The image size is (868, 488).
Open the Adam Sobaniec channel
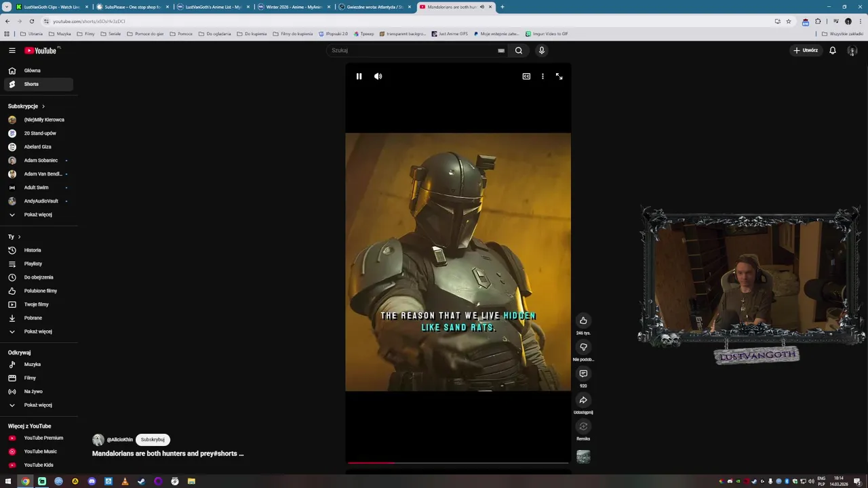pyautogui.click(x=38, y=161)
